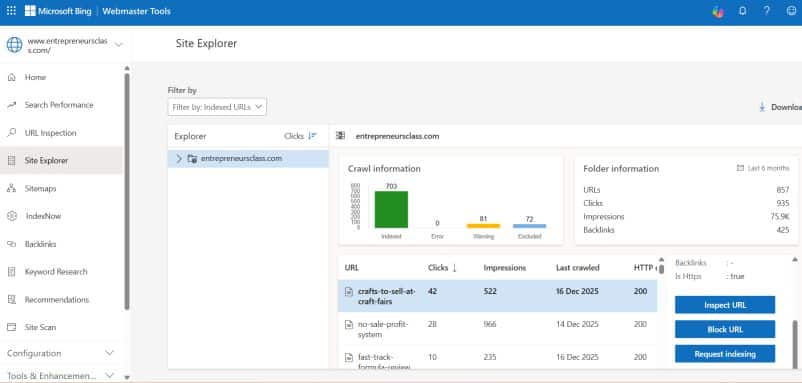Click the Site Explorer page icon in the sidebar
This screenshot has width=802, height=383.
12,161
